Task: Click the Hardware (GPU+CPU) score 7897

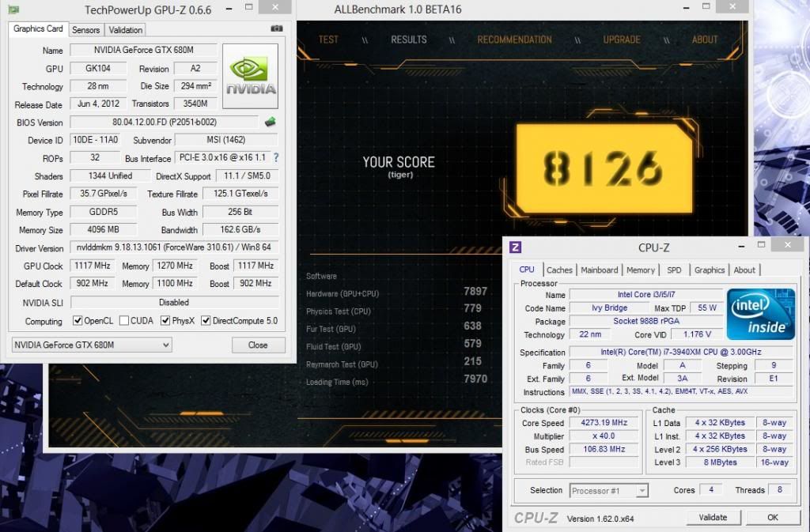Action: tap(475, 292)
